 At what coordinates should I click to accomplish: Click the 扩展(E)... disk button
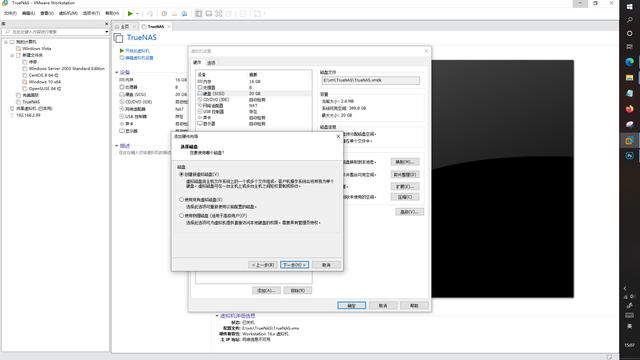[405, 187]
